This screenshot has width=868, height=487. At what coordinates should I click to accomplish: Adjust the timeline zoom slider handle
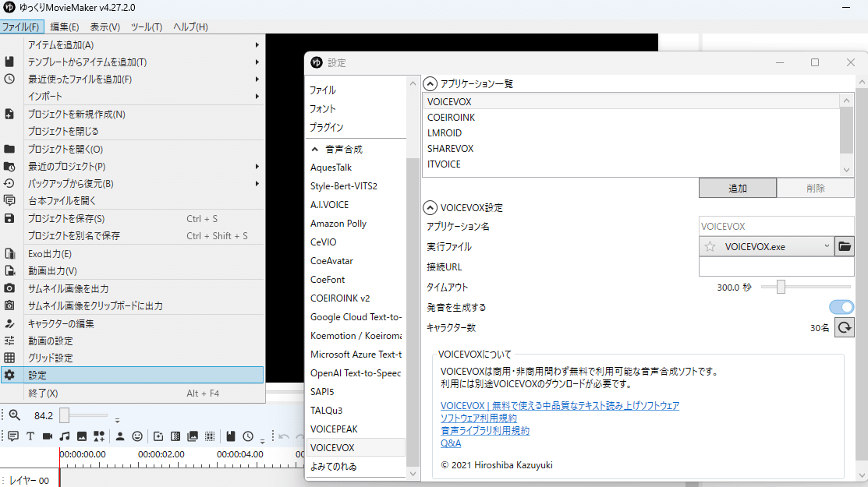pos(64,415)
